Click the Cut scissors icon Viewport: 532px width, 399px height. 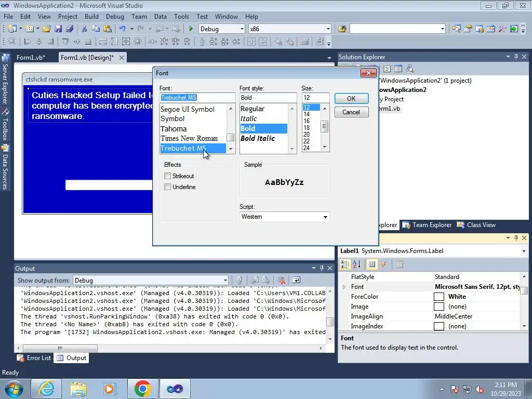click(85, 29)
